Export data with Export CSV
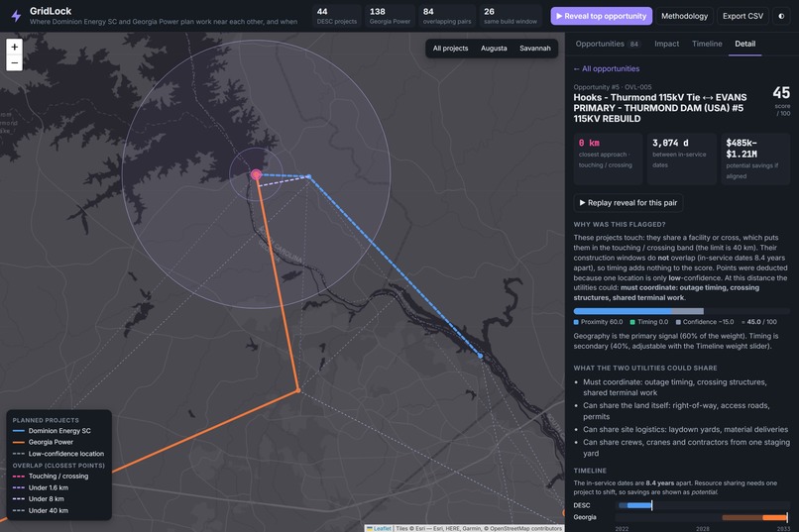The width and height of the screenshot is (799, 532). 742,16
